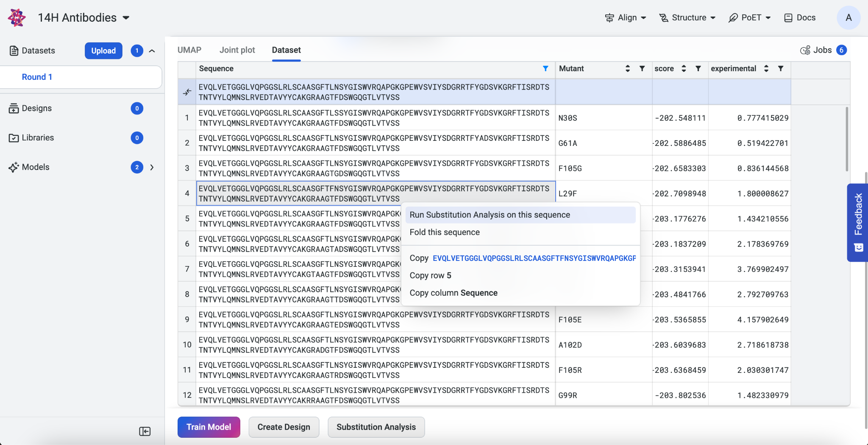Click the Libraries count badge
Screen dimensions: 868x445
coord(137,138)
